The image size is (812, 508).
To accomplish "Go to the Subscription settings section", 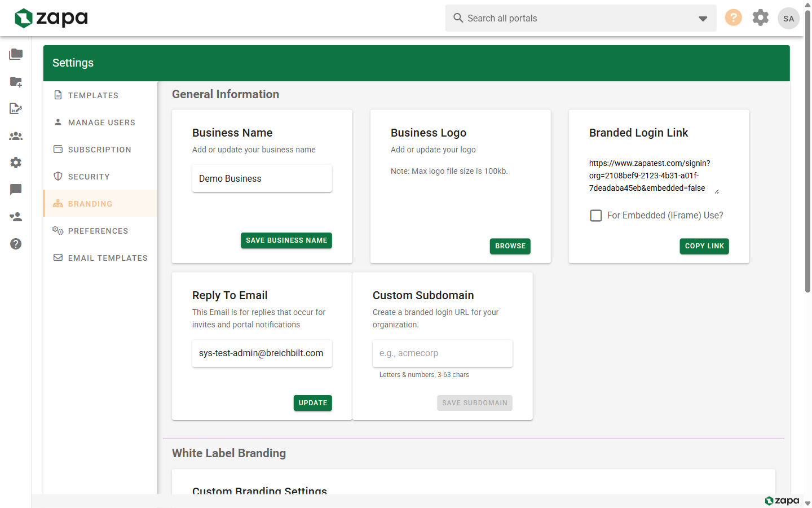I will 100,149.
